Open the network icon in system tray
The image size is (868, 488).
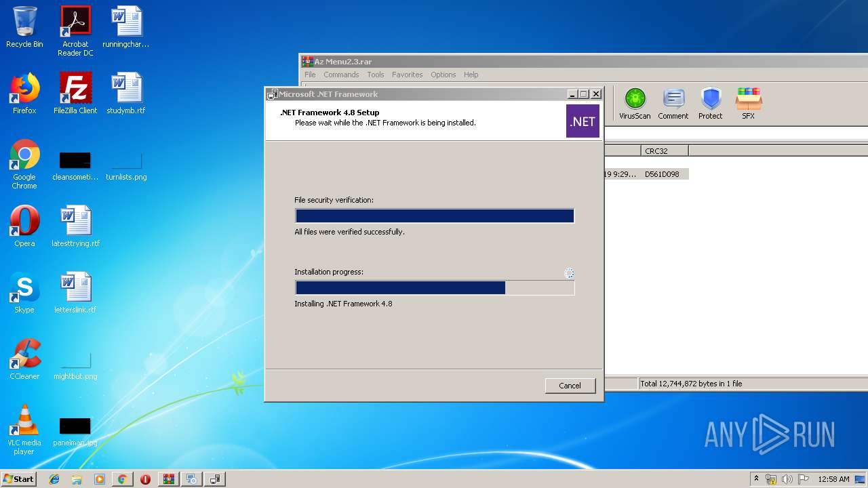click(771, 479)
